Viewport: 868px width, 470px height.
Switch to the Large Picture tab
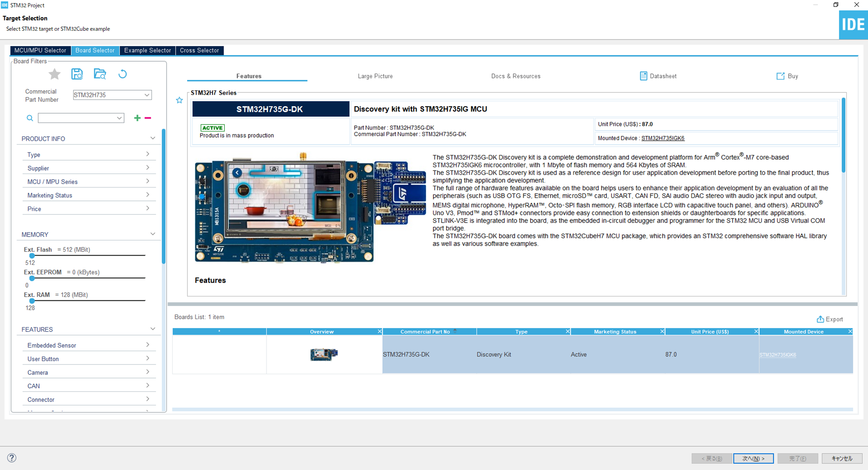coord(375,76)
